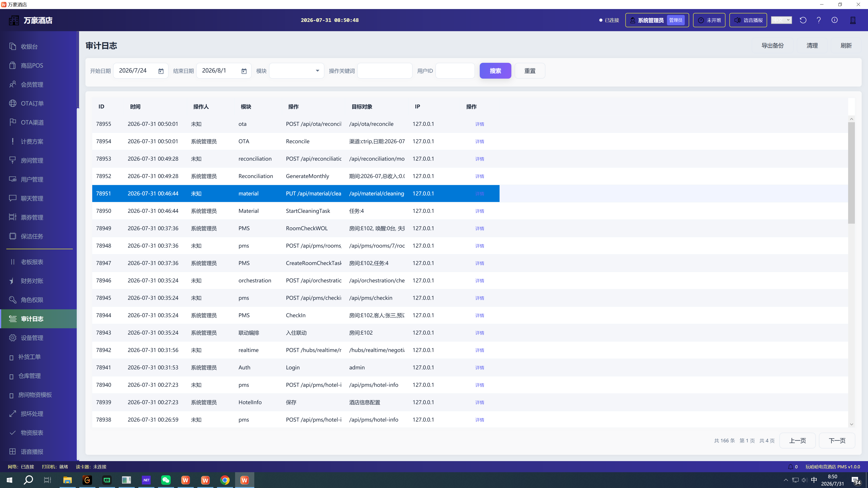This screenshot has height=488, width=868.
Task: Click the device icon at header right
Action: (x=853, y=20)
